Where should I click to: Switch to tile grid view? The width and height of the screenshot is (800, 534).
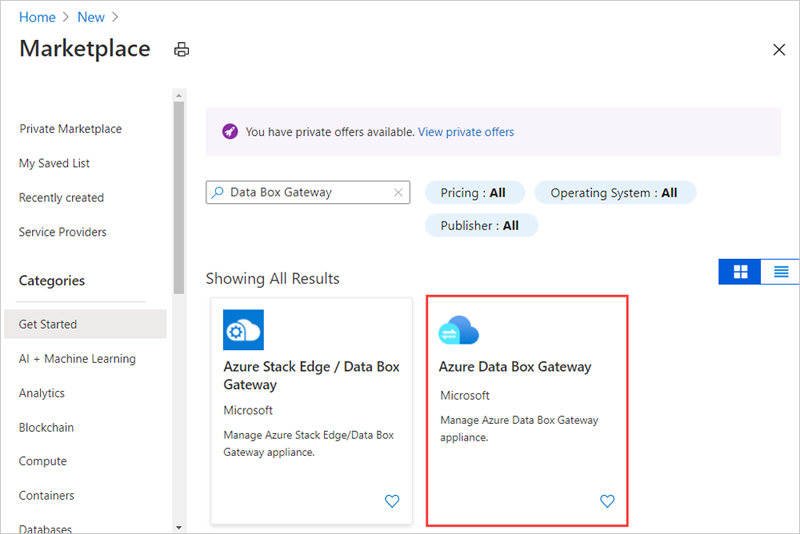(741, 272)
